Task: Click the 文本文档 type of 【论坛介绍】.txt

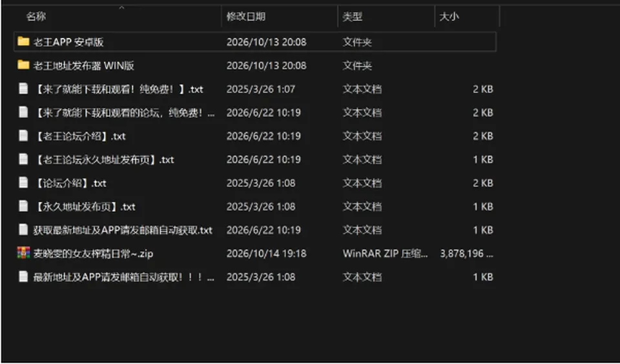Action: coord(362,183)
